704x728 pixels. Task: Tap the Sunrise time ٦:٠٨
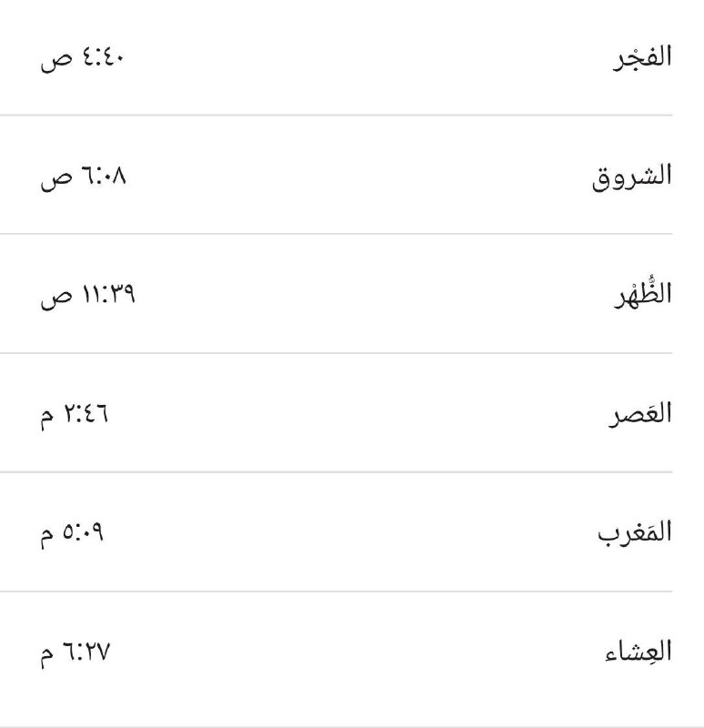tap(103, 176)
